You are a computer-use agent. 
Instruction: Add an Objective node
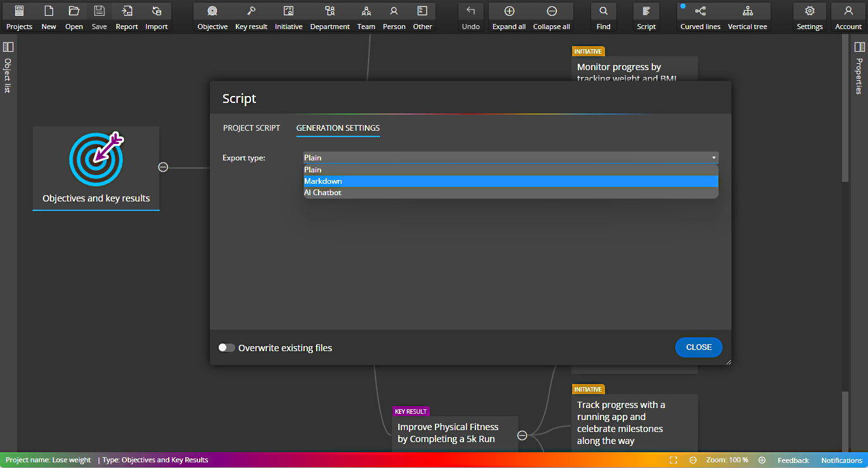[212, 17]
